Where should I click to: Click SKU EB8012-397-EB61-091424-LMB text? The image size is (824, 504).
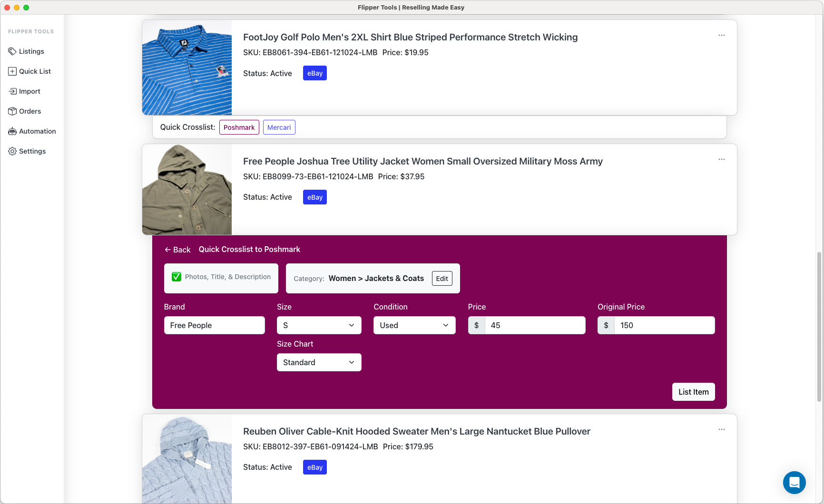(x=311, y=446)
